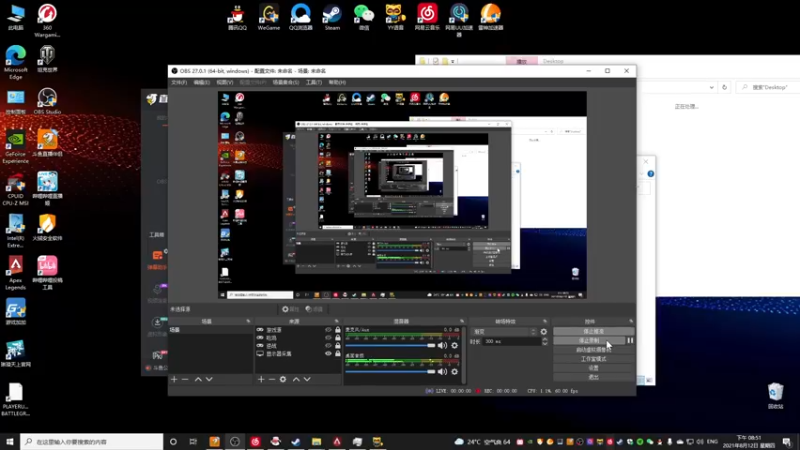
Task: Click the Stop Streaming button
Action: click(x=593, y=332)
